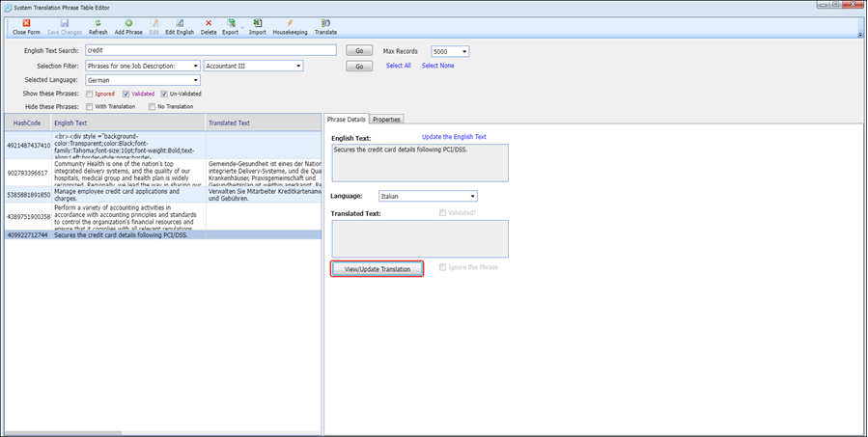
Task: Enable the Ignored phrases checkbox
Action: coord(89,94)
